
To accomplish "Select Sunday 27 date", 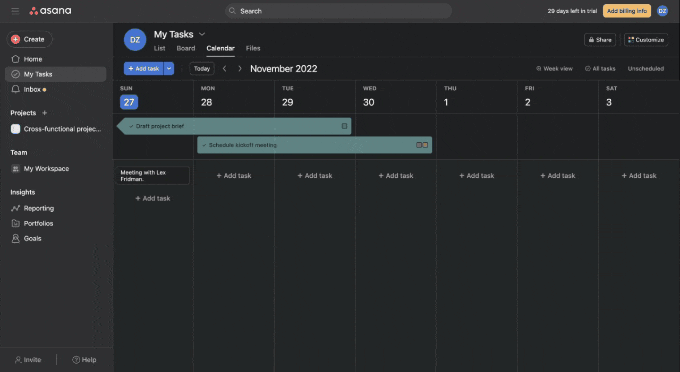I will tap(129, 102).
